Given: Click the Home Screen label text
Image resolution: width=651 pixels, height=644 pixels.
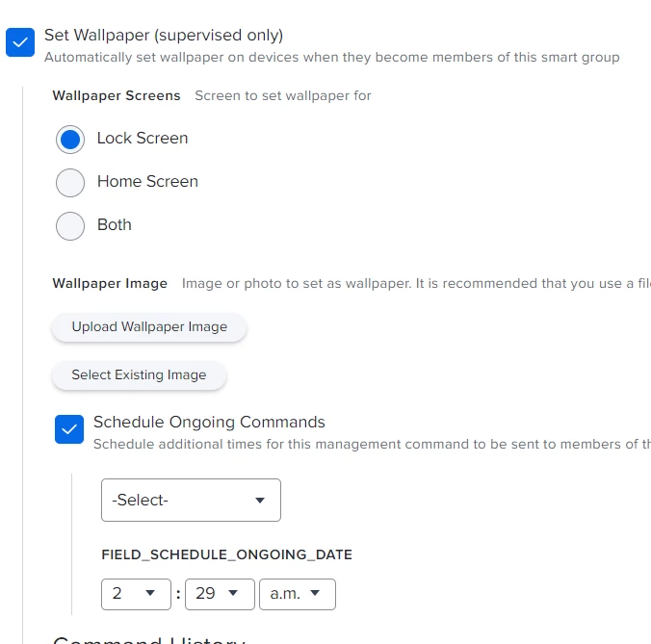Looking at the screenshot, I should tap(147, 181).
